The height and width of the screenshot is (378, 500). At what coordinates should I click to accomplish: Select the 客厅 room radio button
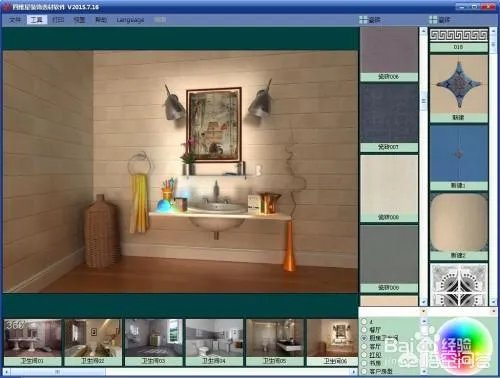point(364,347)
